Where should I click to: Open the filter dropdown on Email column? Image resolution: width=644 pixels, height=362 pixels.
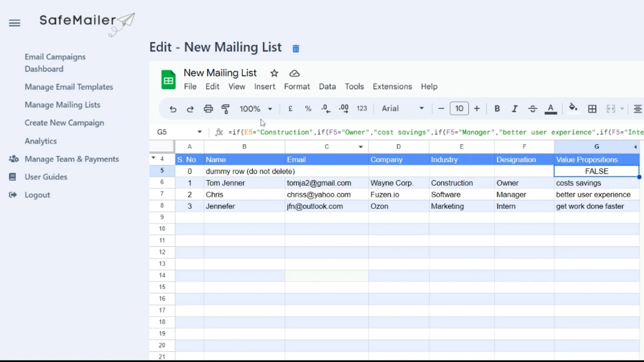(x=361, y=146)
